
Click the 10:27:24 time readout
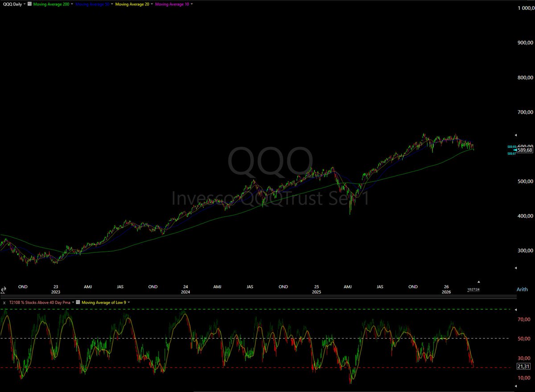[x=473, y=290]
